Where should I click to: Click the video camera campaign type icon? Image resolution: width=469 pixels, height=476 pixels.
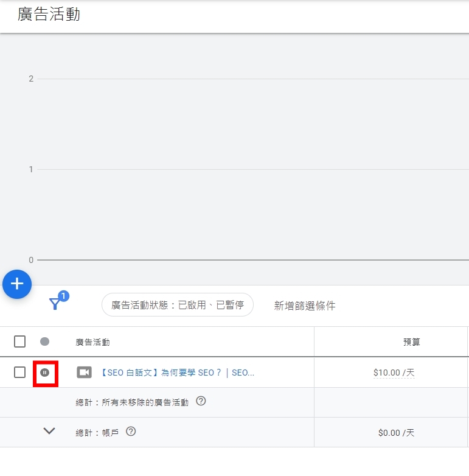pos(84,373)
